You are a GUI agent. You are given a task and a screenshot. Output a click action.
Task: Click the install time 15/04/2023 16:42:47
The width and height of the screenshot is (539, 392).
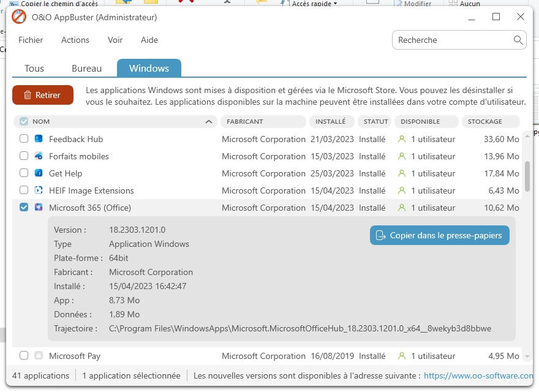[x=148, y=286]
